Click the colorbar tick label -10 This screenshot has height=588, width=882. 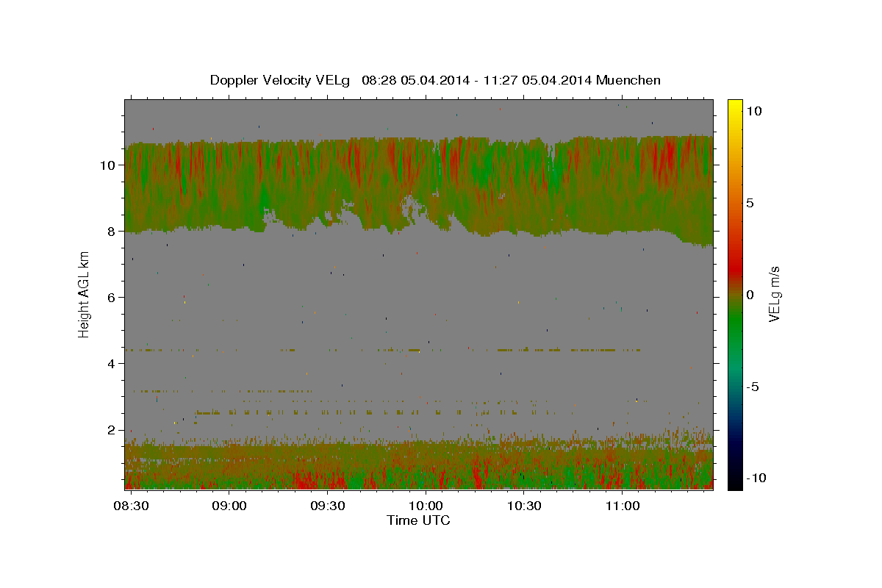click(756, 478)
